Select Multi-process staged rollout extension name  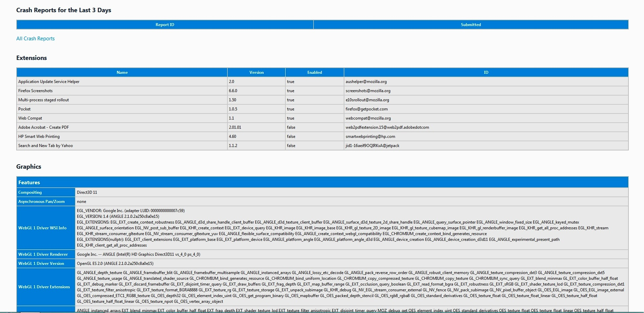(43, 100)
